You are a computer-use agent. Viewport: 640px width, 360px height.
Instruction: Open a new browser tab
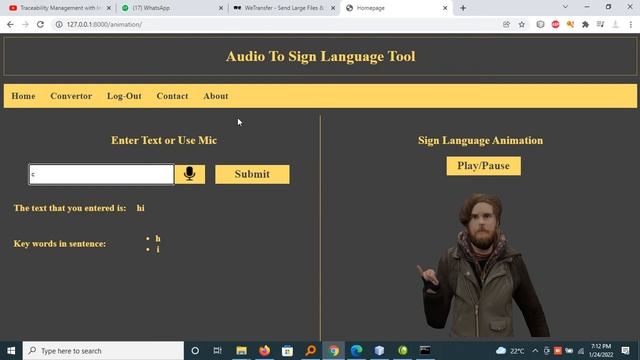463,8
